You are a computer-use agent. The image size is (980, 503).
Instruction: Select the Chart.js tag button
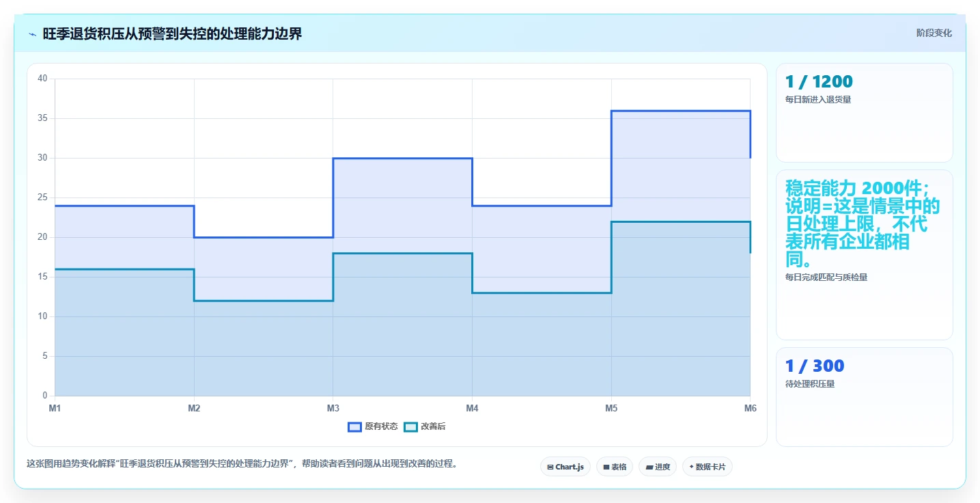coord(565,467)
